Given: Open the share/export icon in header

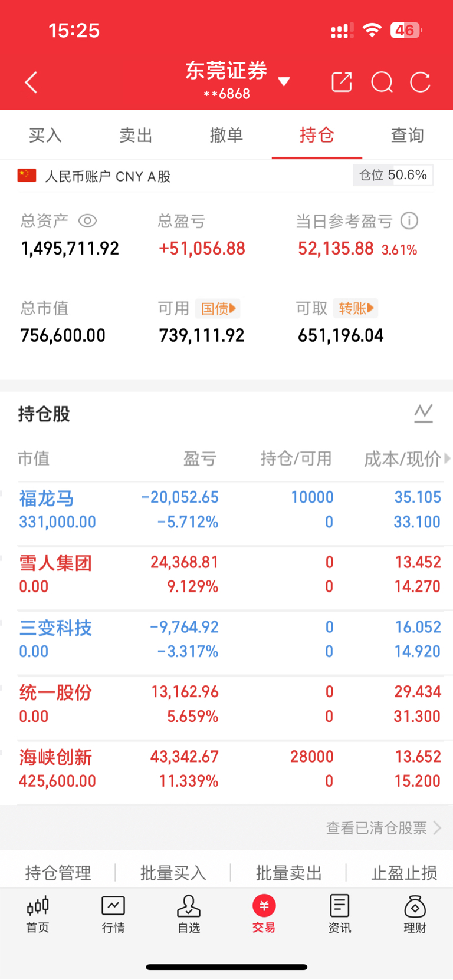Looking at the screenshot, I should [342, 83].
